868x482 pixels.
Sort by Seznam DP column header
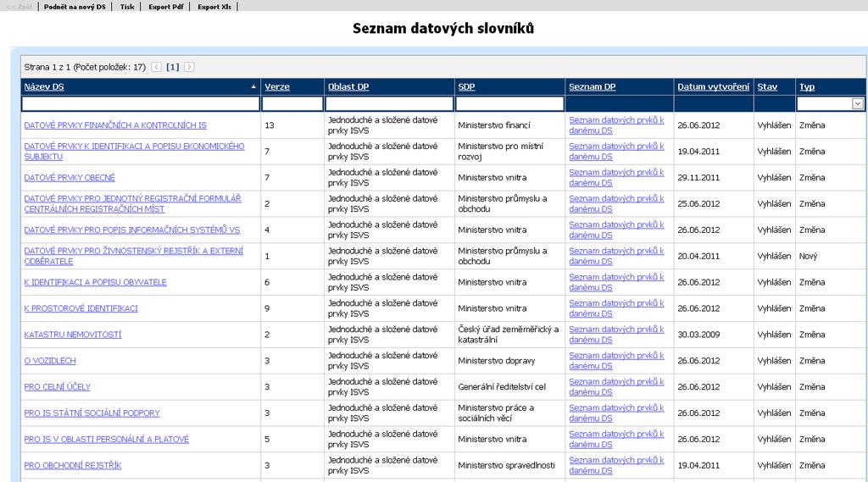click(x=592, y=87)
